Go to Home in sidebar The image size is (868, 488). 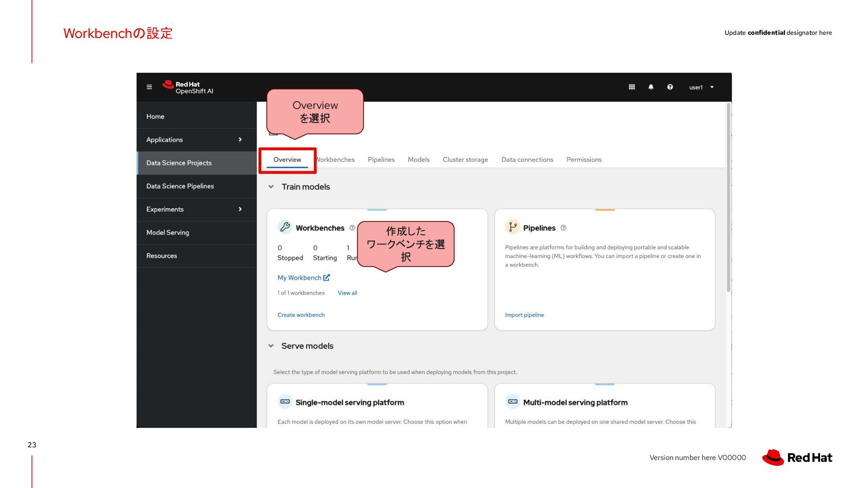(197, 117)
